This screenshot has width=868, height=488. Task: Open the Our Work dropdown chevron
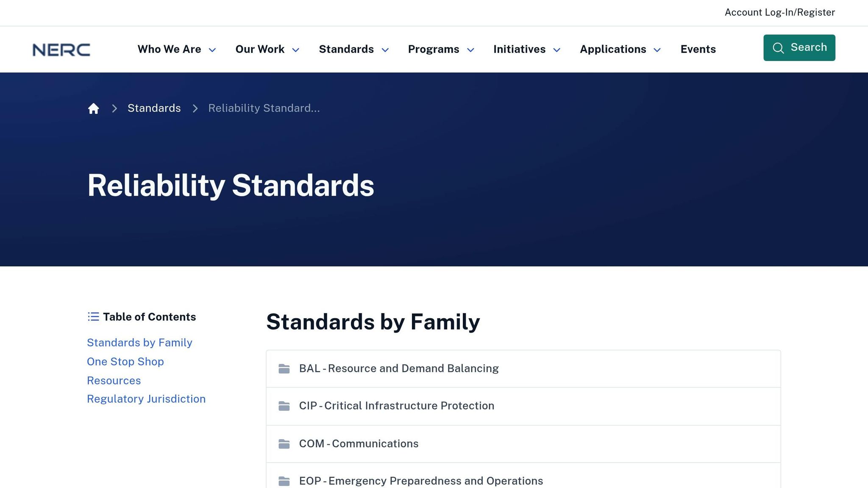click(296, 50)
